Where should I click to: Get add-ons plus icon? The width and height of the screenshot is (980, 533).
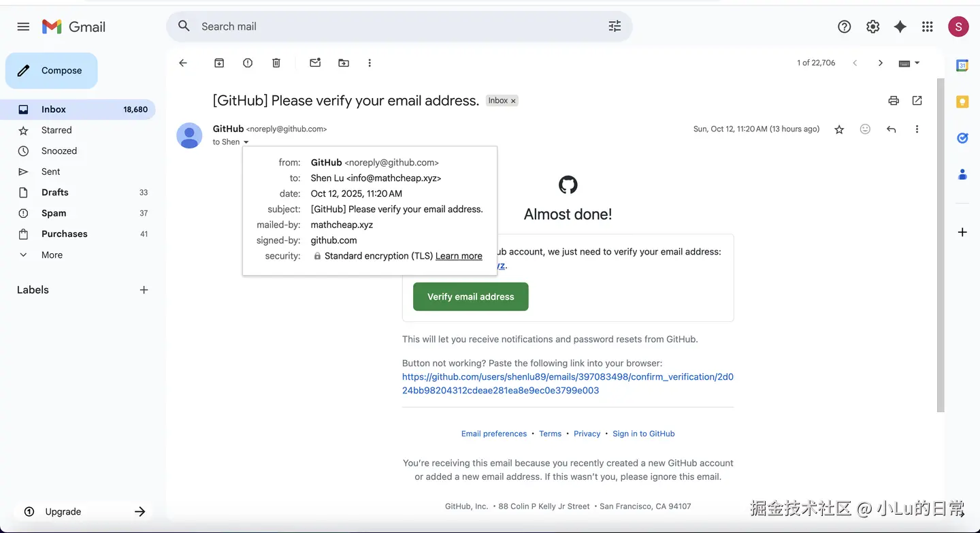point(962,232)
